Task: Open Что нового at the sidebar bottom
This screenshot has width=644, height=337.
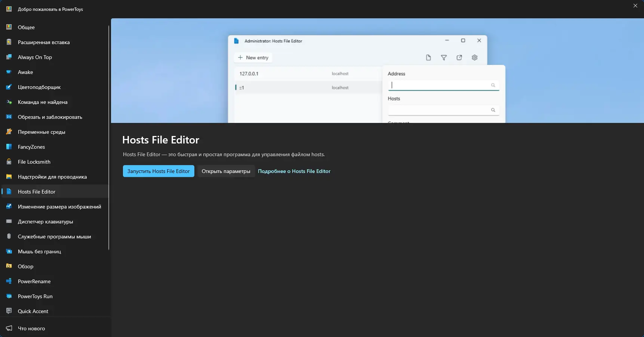Action: 55,328
